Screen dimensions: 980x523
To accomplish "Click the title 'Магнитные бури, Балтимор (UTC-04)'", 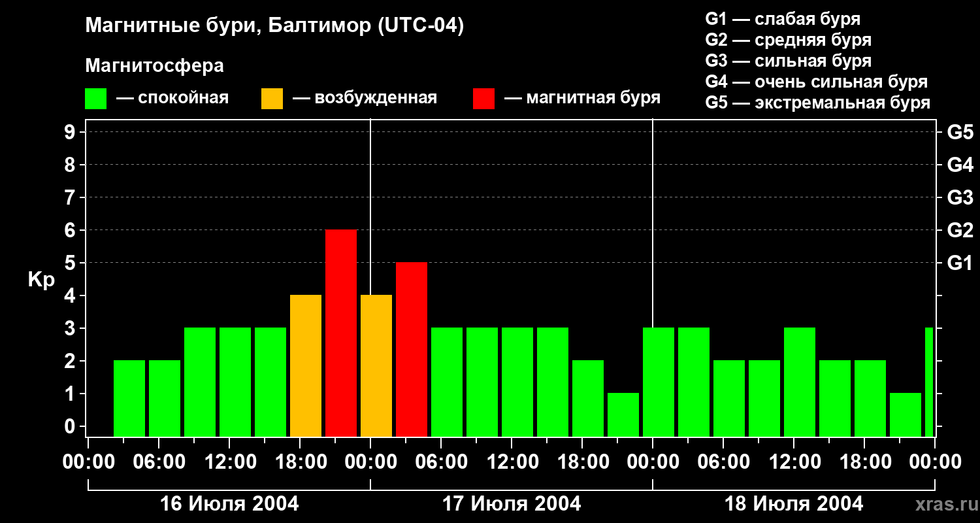I will 274,26.
